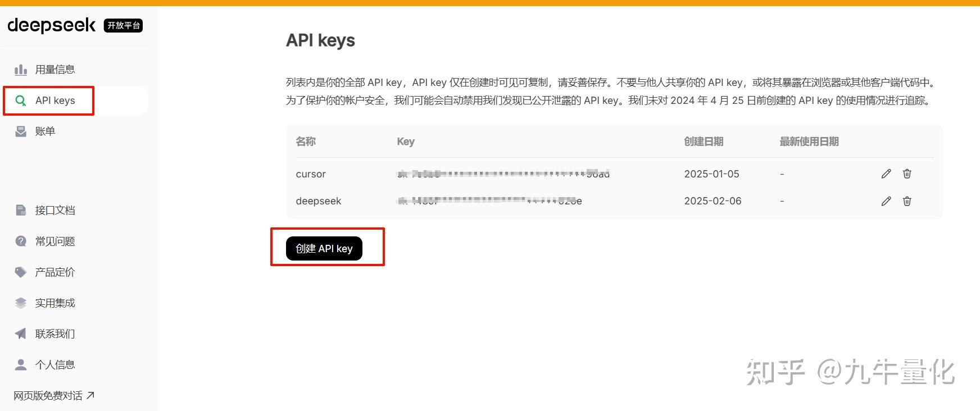Click the person icon for 个人信息
Screen dimensions: 980x411
(21, 365)
